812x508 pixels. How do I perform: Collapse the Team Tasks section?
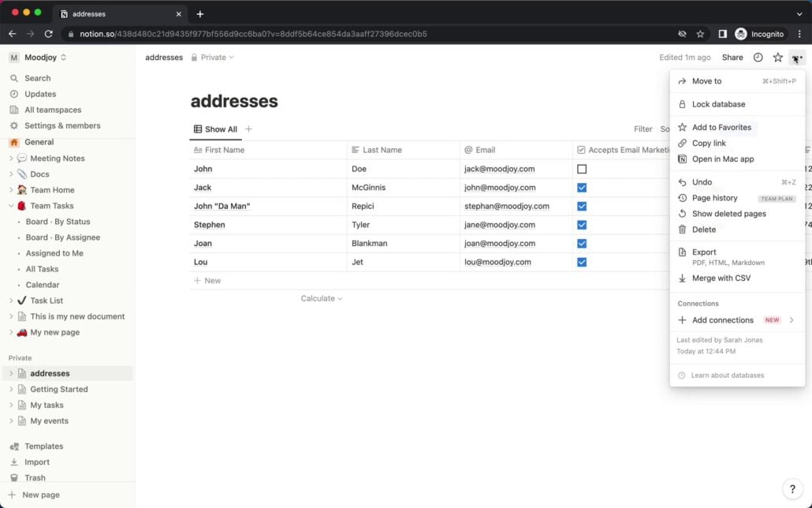coord(11,206)
